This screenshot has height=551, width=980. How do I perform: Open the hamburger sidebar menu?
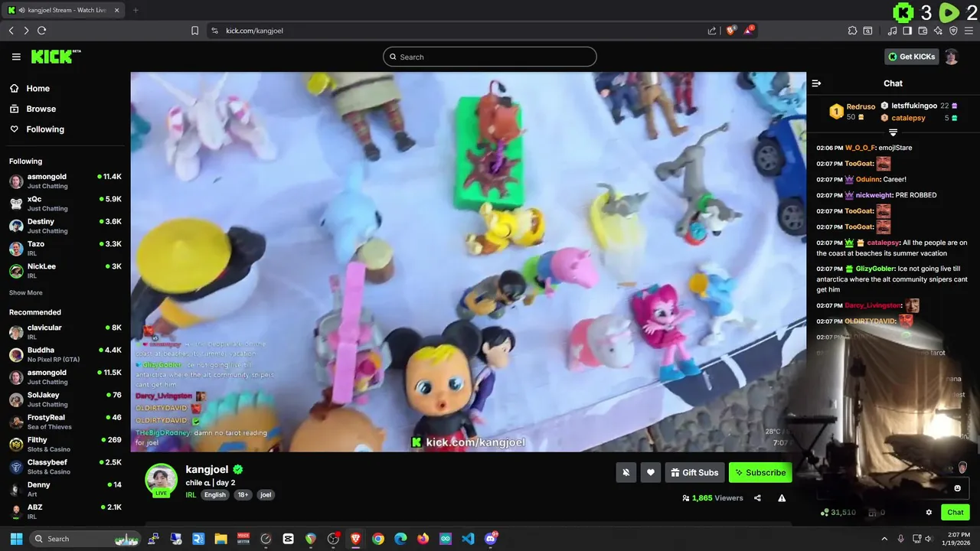click(x=16, y=57)
